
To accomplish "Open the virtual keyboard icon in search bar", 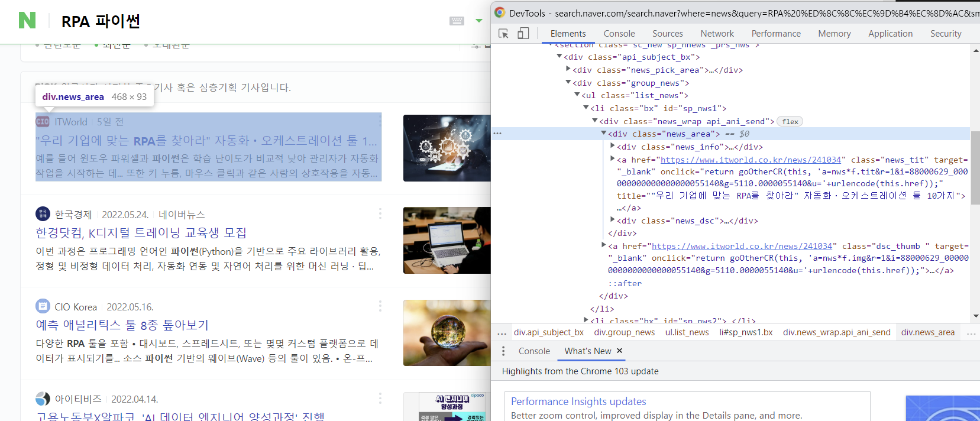I will click(x=457, y=21).
